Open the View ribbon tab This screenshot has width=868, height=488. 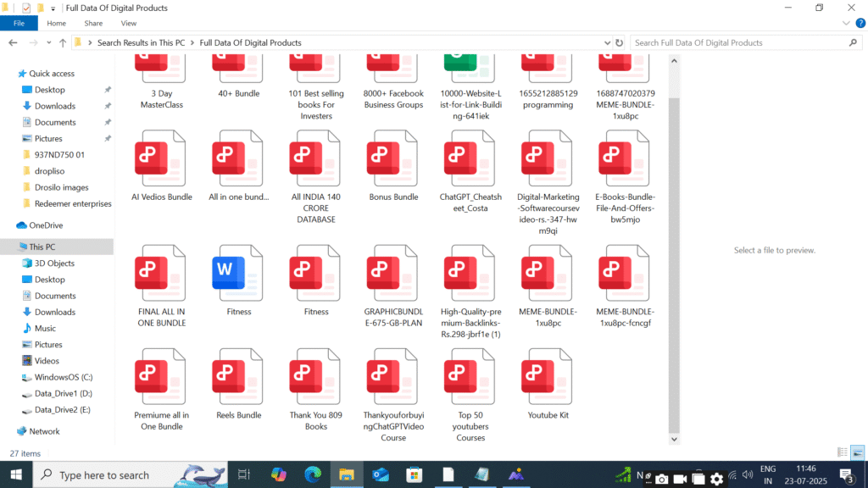click(129, 24)
